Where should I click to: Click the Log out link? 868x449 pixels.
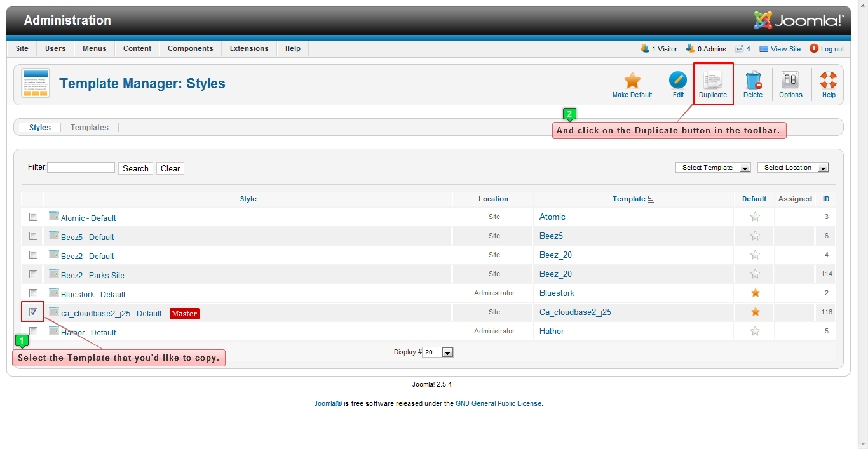click(x=832, y=49)
